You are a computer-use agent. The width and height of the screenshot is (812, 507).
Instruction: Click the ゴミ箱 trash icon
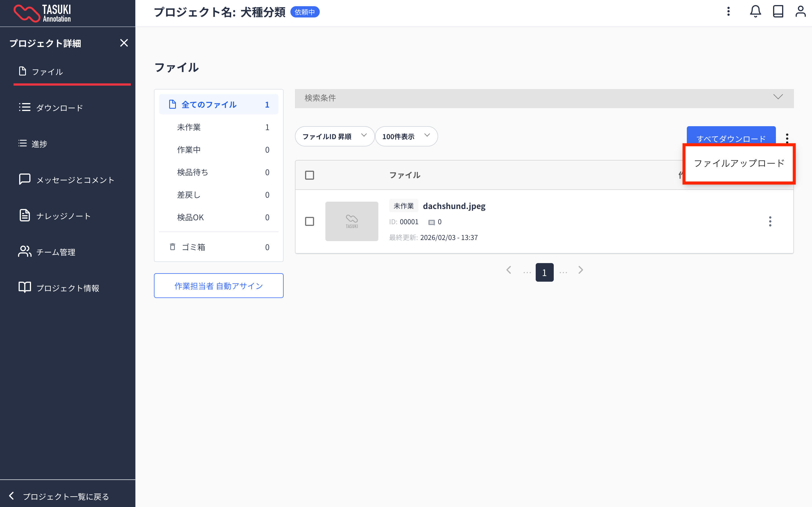(173, 247)
